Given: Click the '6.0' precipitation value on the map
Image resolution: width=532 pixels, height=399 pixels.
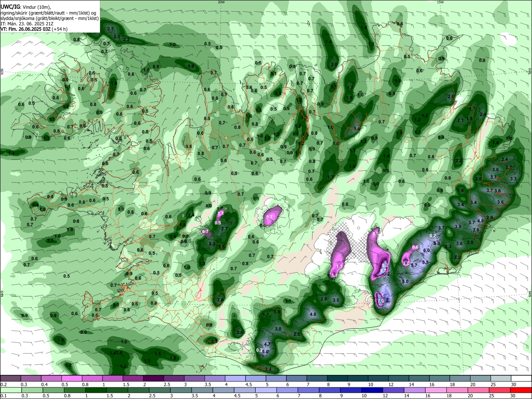Looking at the screenshot, I should point(426,250).
